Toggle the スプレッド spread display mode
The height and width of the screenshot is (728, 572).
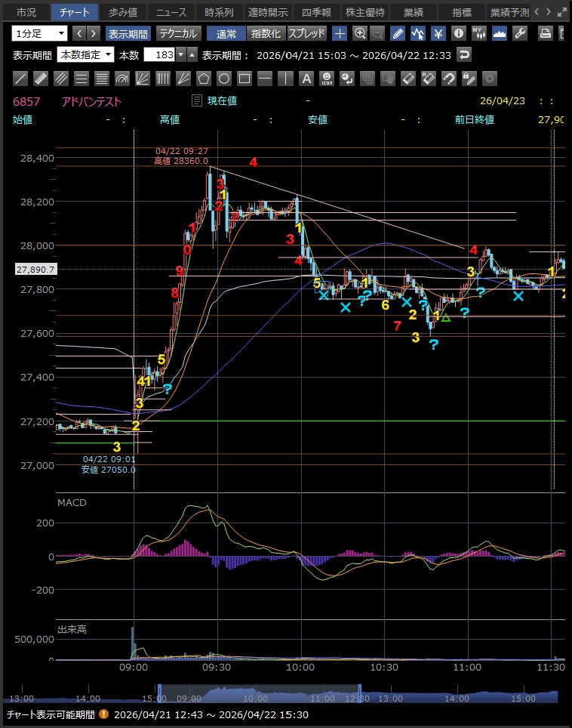click(x=306, y=33)
